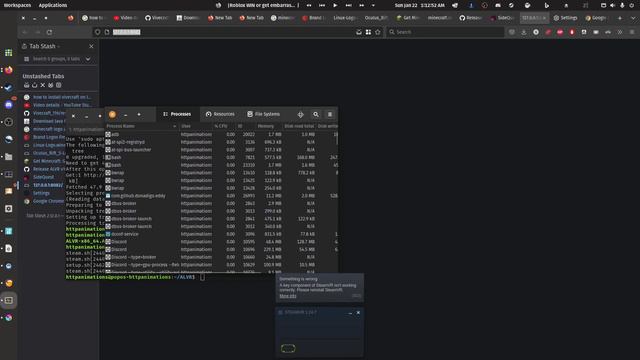640x360 pixels.
Task: Bookmark this page with the star icon
Action: (378, 32)
